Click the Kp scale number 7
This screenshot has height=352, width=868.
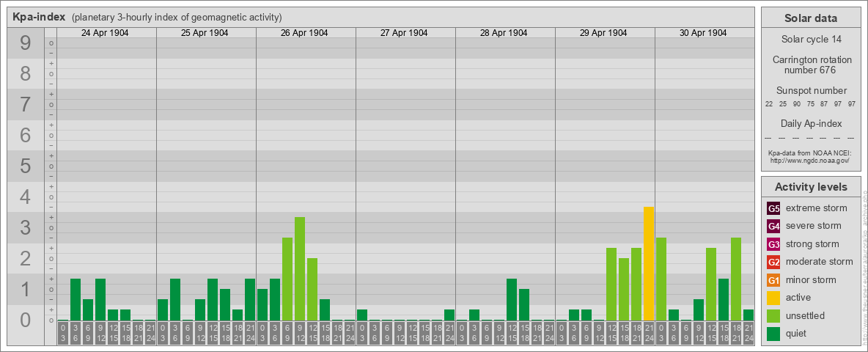pyautogui.click(x=25, y=105)
